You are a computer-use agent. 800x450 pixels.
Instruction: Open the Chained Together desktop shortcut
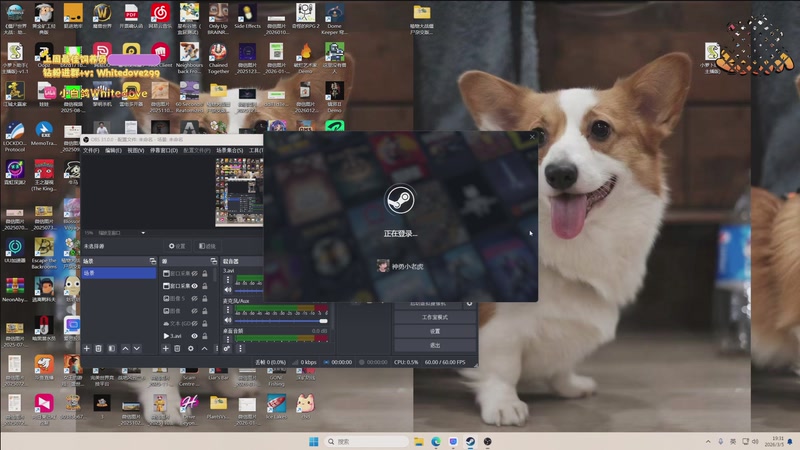point(218,54)
